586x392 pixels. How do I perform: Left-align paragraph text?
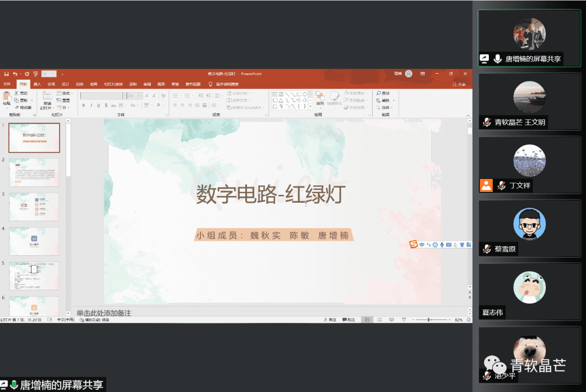click(x=175, y=105)
